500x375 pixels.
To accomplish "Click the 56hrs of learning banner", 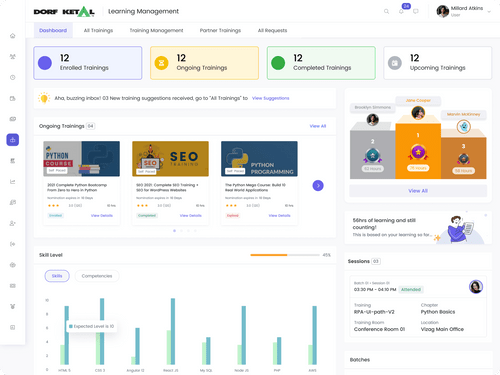I will [x=418, y=228].
